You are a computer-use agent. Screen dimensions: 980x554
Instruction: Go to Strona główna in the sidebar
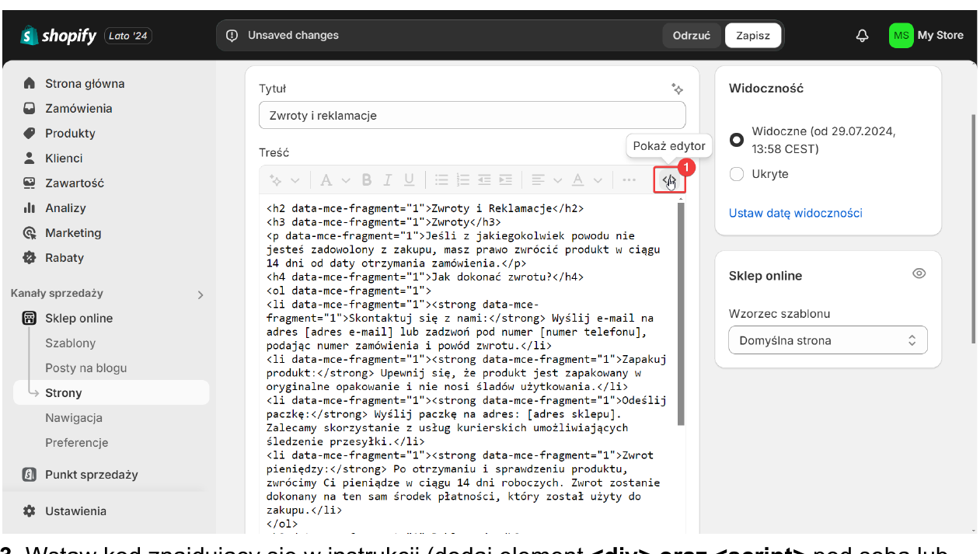tap(85, 83)
